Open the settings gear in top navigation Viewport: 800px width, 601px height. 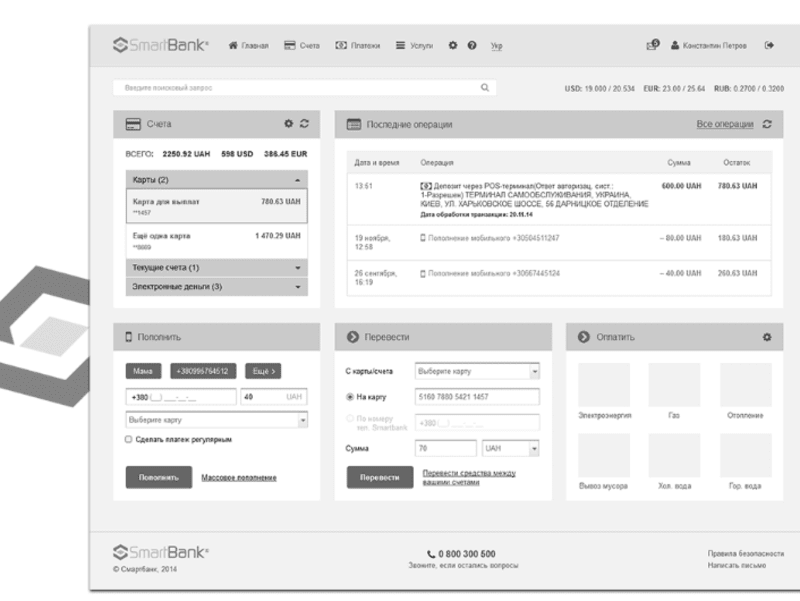453,45
